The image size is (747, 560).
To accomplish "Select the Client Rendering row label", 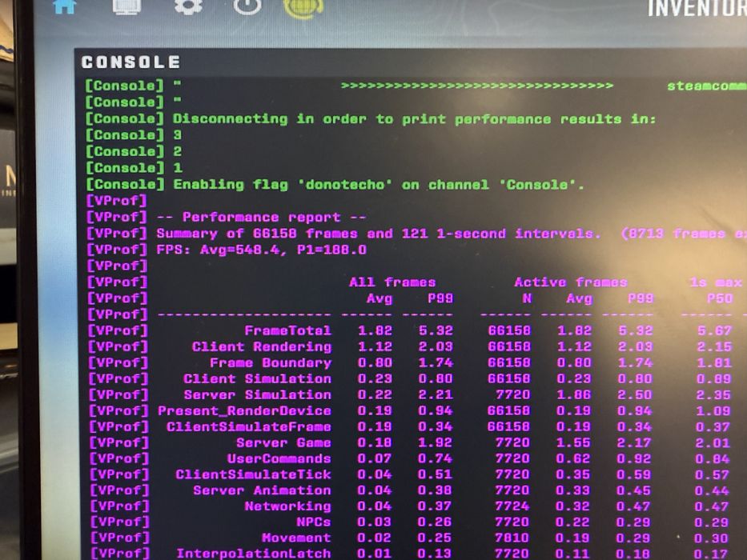I will pos(262,346).
